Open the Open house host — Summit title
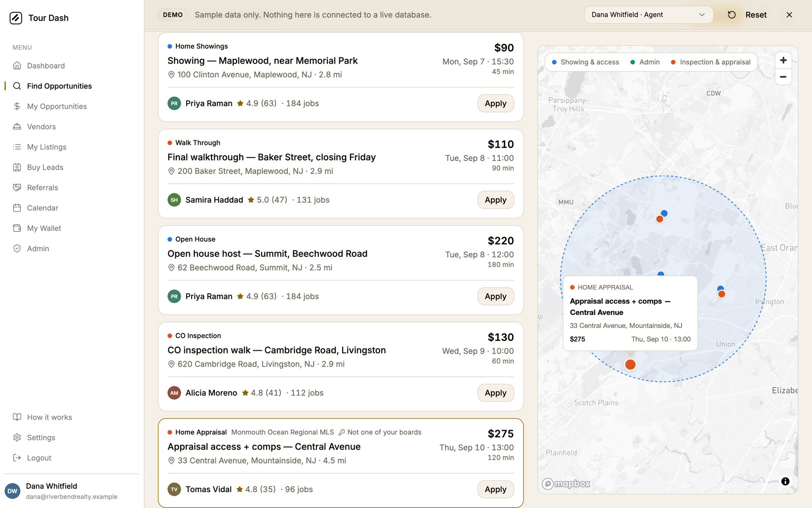This screenshot has width=812, height=508. pos(268,254)
